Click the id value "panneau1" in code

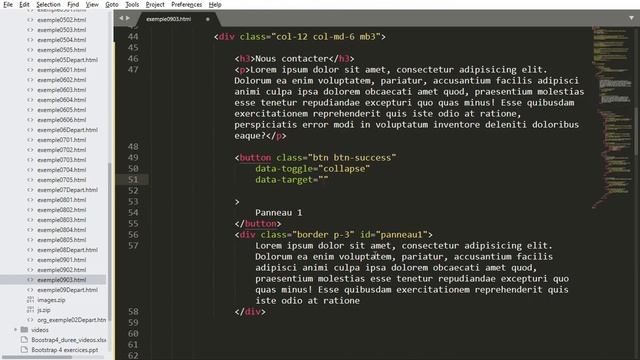(x=401, y=235)
